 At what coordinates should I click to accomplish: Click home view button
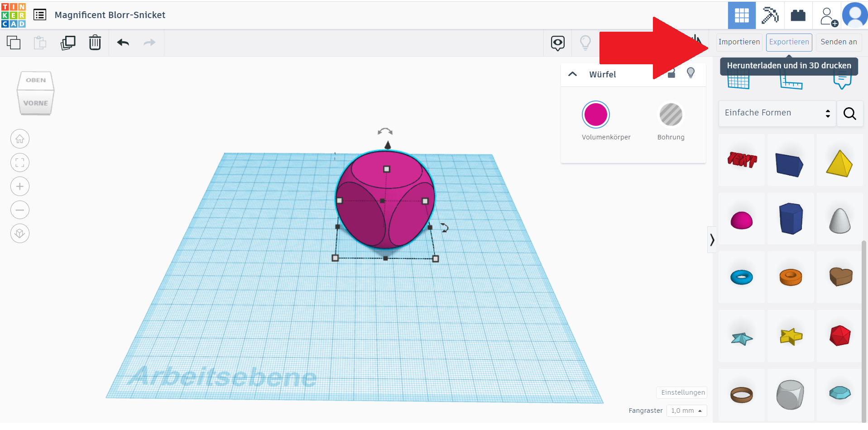(20, 139)
